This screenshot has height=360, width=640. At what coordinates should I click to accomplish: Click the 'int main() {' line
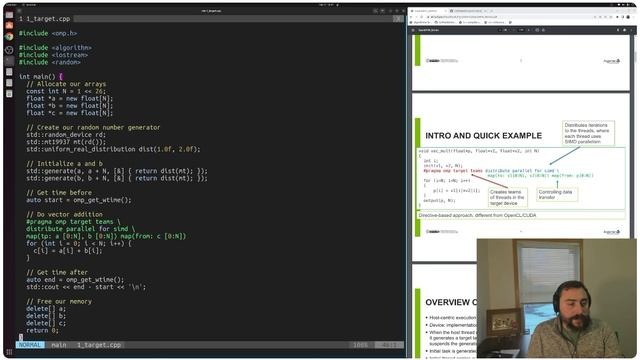pyautogui.click(x=41, y=76)
